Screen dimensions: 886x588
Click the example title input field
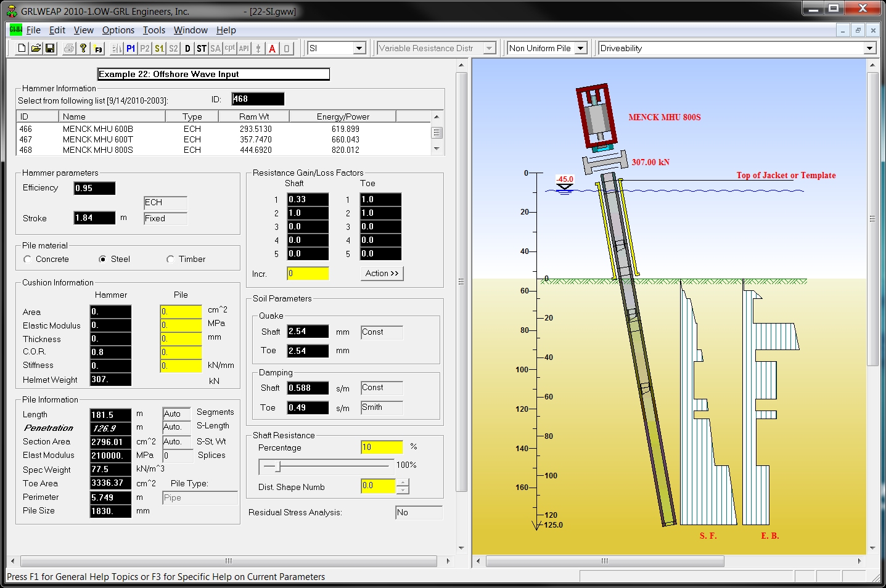[x=213, y=74]
